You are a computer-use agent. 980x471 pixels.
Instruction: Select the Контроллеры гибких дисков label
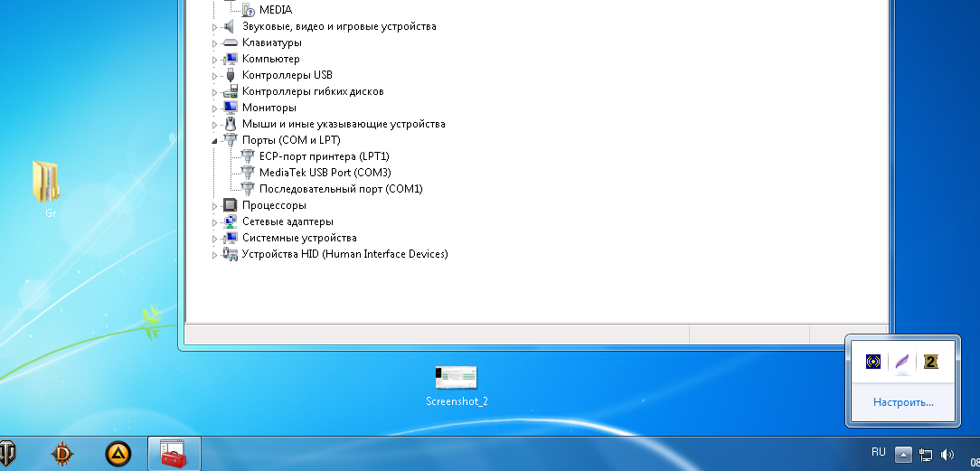313,91
